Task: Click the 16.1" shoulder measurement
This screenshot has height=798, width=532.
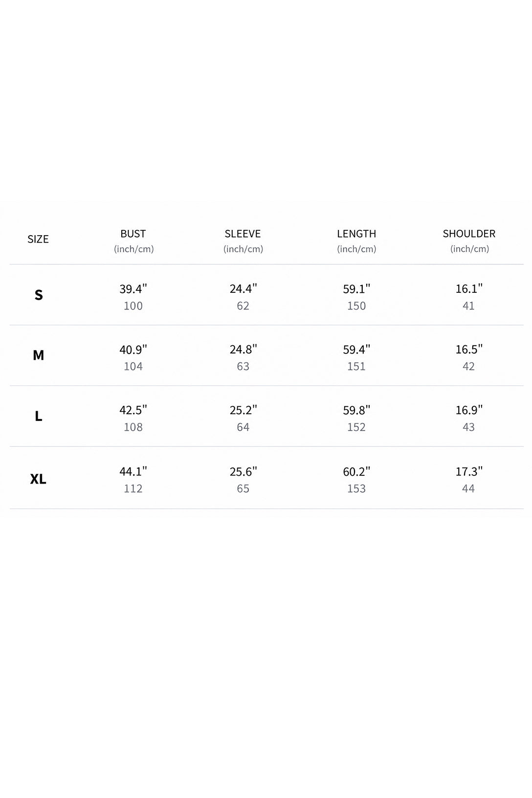Action: point(469,288)
